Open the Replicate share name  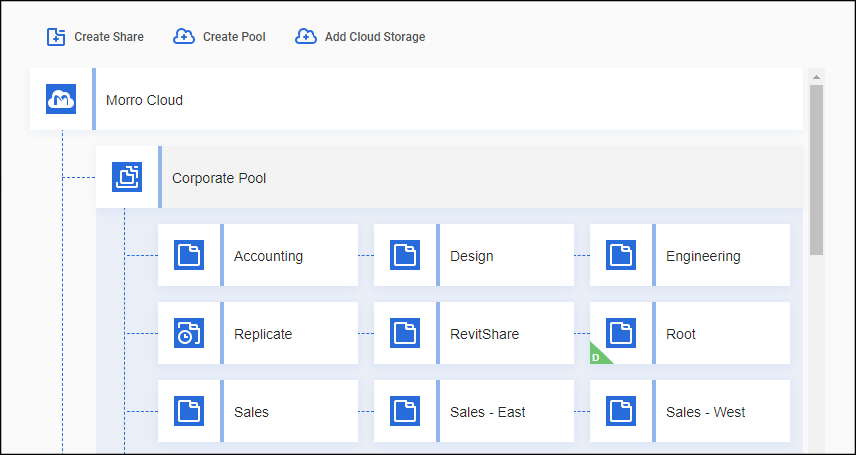point(263,334)
